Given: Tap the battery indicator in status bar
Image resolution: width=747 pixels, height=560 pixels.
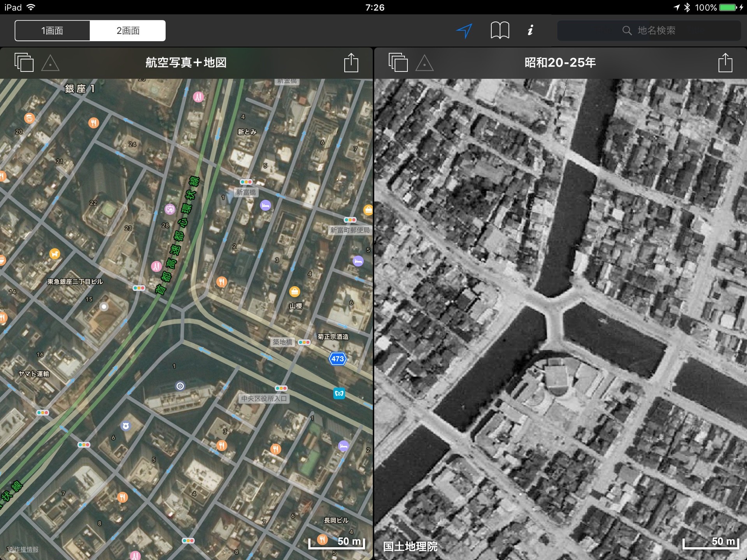Looking at the screenshot, I should coord(728,7).
